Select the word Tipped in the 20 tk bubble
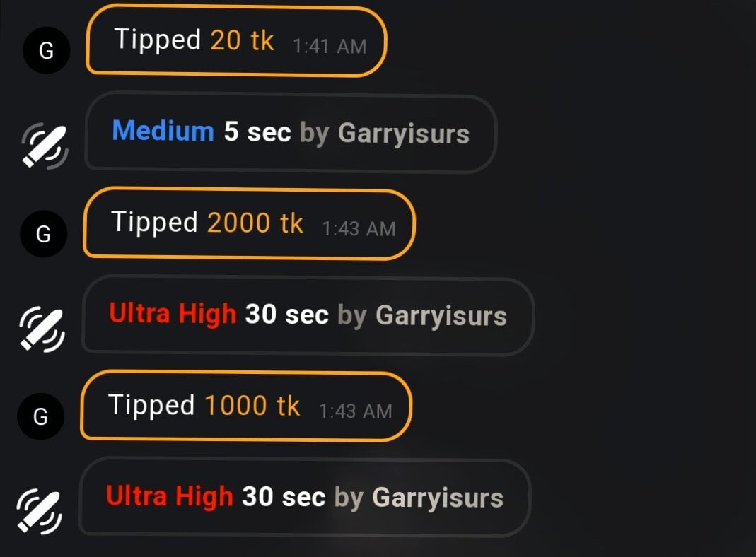 (x=157, y=40)
